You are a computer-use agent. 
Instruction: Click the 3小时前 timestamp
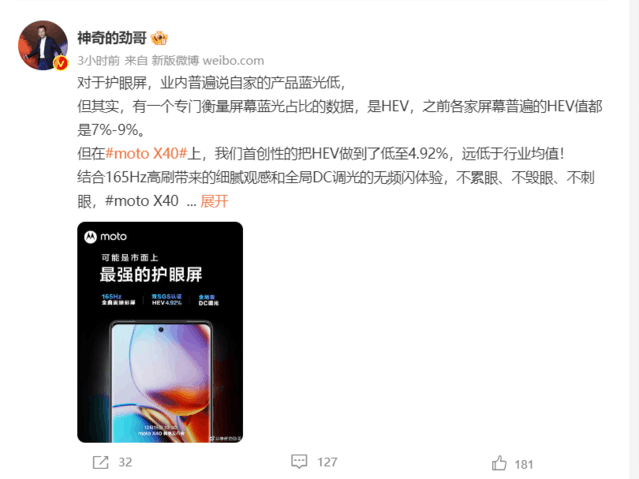99,61
